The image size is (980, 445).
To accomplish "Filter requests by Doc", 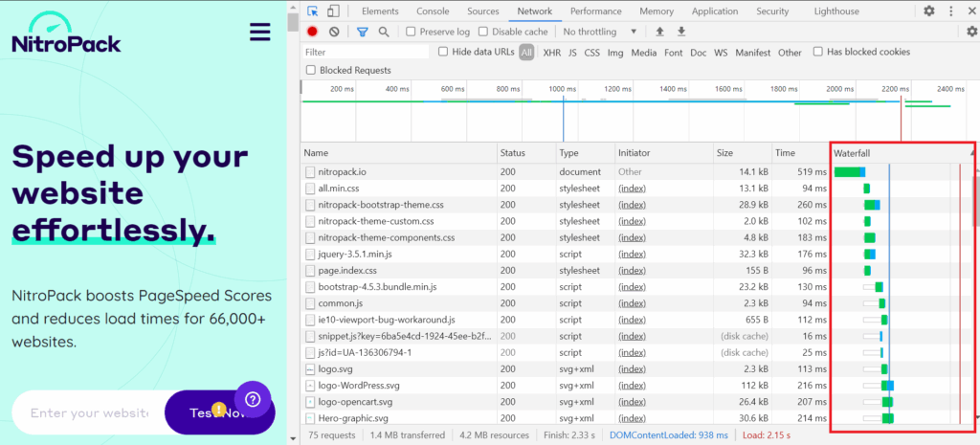I will (698, 53).
